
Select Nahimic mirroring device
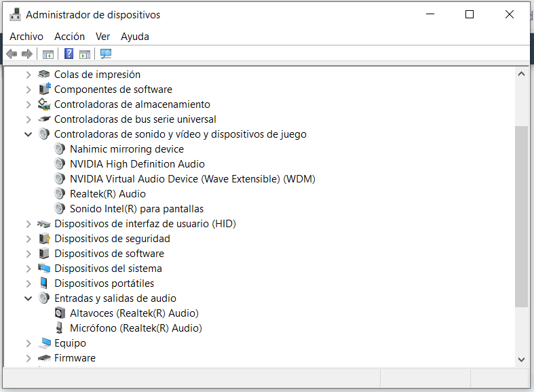[127, 149]
